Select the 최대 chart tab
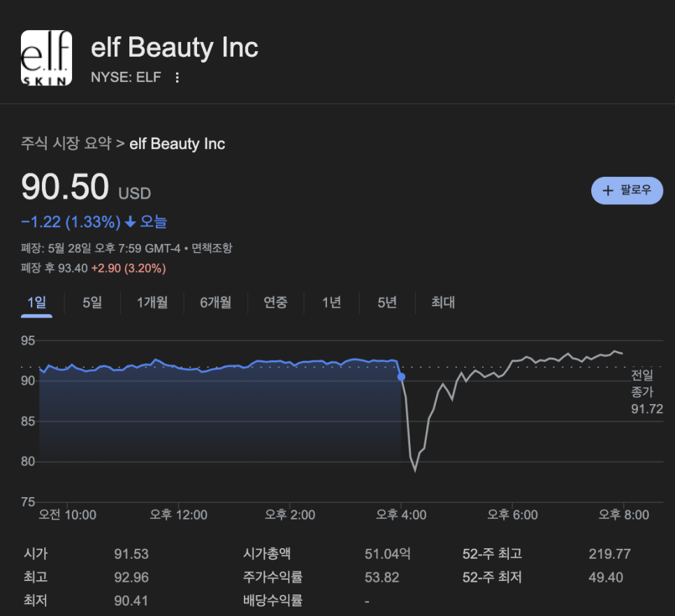The height and width of the screenshot is (616, 675). point(443,302)
